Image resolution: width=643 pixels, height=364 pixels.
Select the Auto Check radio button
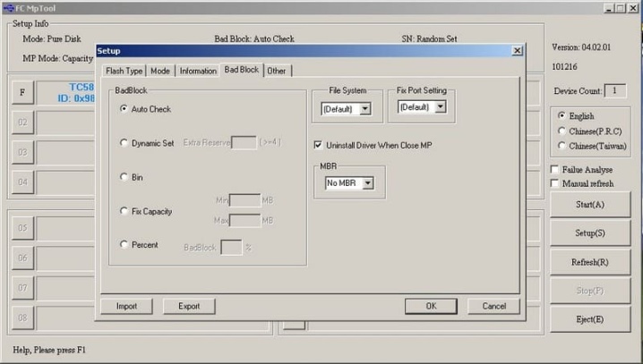(124, 108)
